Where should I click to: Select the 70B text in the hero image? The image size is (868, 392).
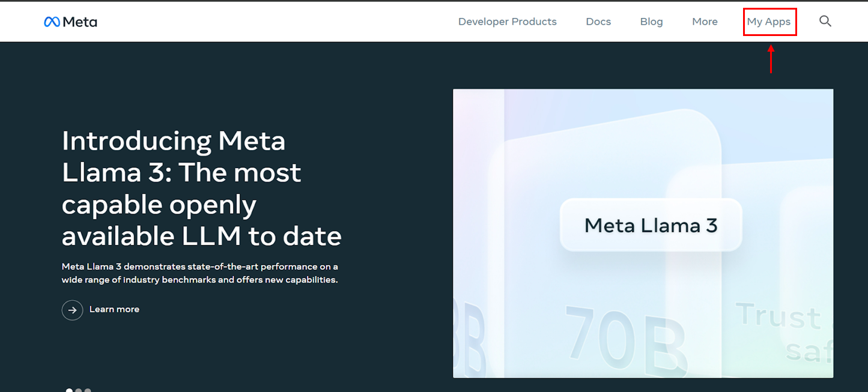point(626,339)
